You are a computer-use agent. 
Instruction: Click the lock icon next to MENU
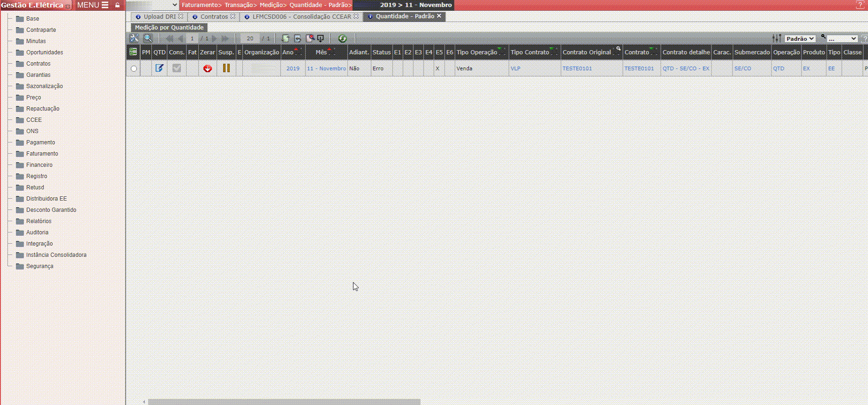click(x=118, y=5)
